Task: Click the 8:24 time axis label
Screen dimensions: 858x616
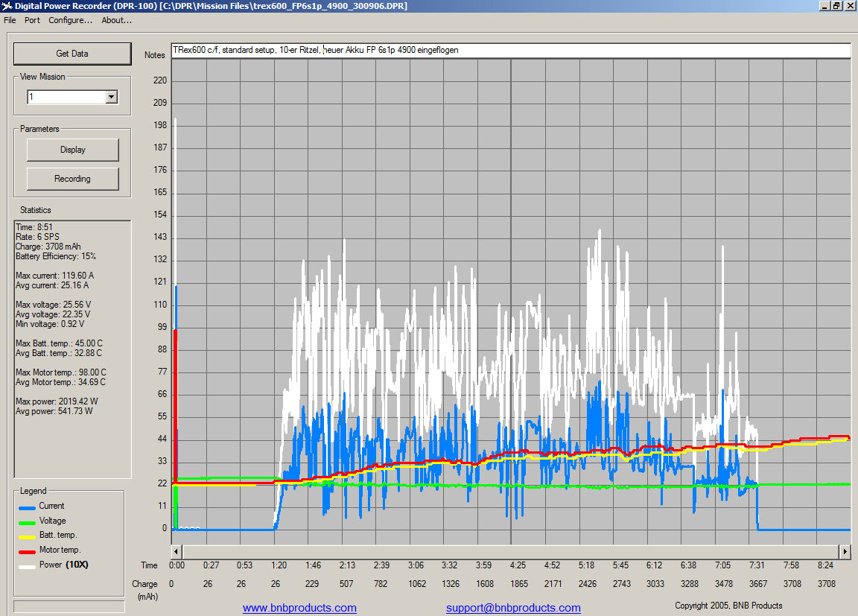Action: pyautogui.click(x=825, y=565)
